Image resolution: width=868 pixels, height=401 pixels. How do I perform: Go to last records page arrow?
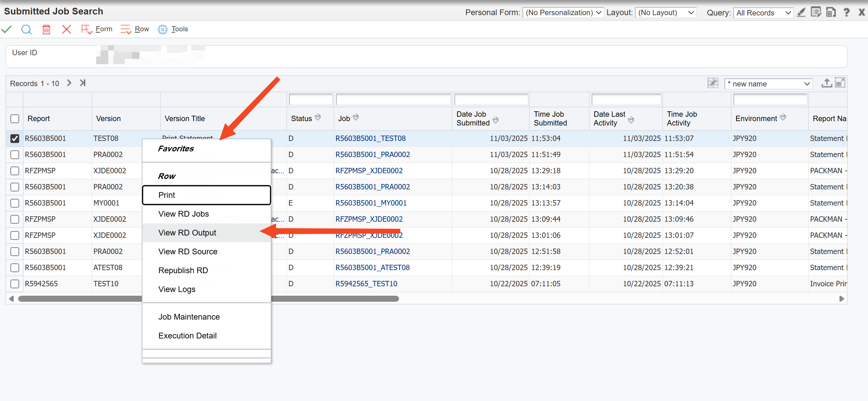[83, 83]
